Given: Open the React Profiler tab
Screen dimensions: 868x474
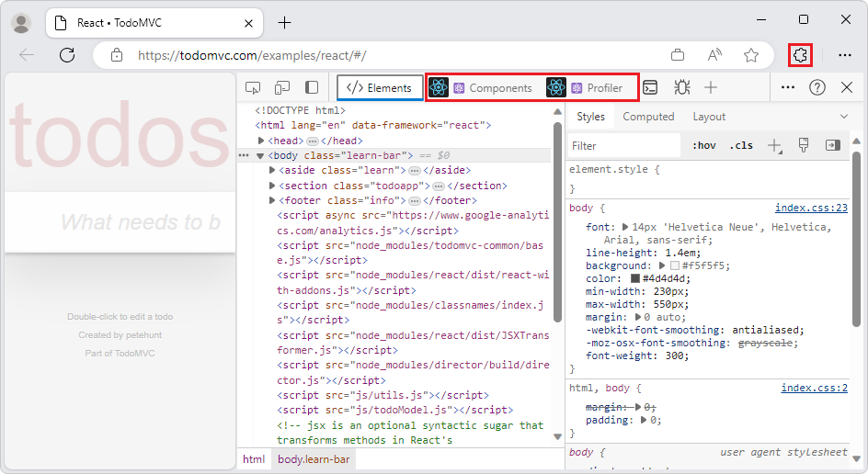Looking at the screenshot, I should pyautogui.click(x=585, y=88).
